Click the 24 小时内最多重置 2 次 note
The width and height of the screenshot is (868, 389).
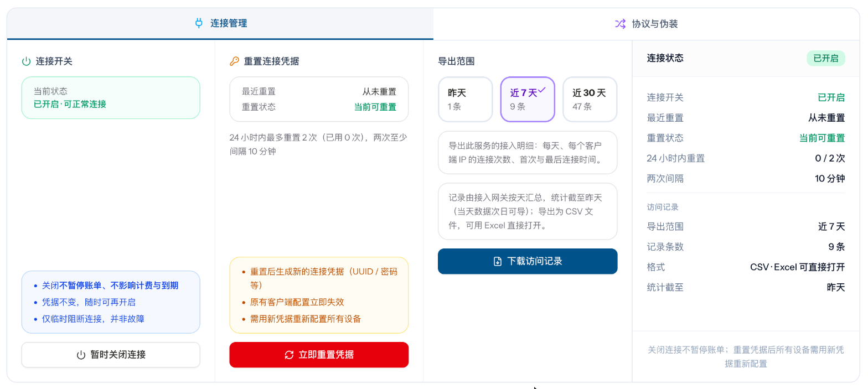pos(319,144)
